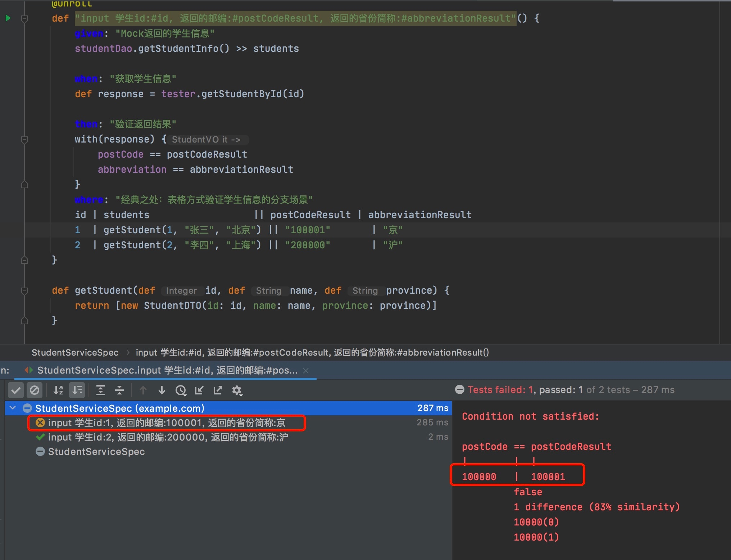Click Export Test Results icon

coord(218,390)
